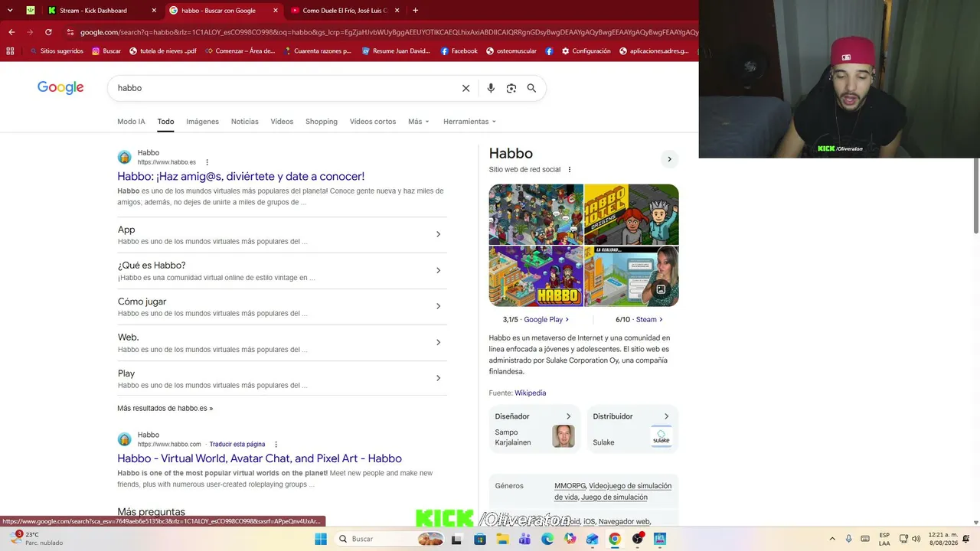Clear the search box with the X icon

465,88
